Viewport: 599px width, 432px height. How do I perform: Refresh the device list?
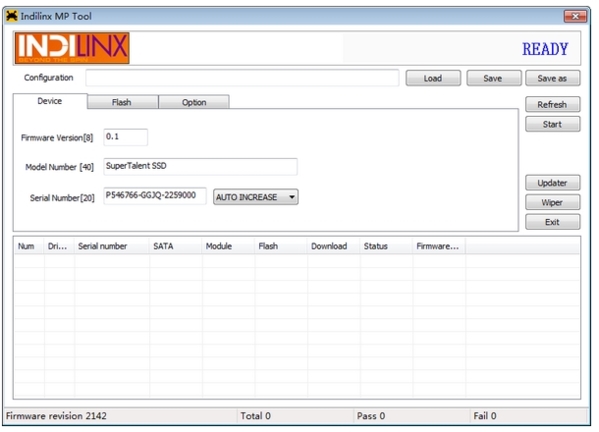[x=552, y=104]
